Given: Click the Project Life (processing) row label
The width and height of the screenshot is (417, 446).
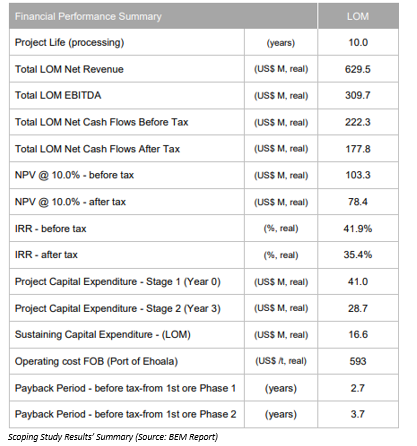Looking at the screenshot, I should click(69, 43).
